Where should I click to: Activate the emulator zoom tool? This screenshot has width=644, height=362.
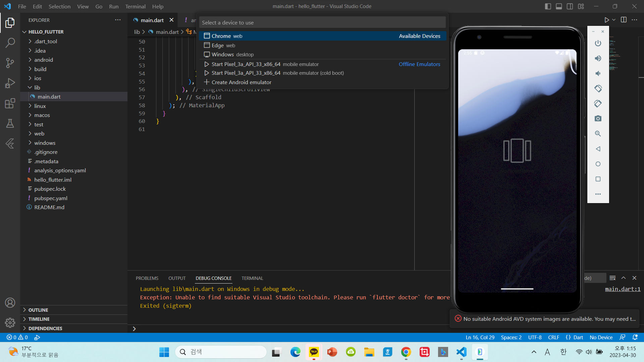tap(598, 134)
